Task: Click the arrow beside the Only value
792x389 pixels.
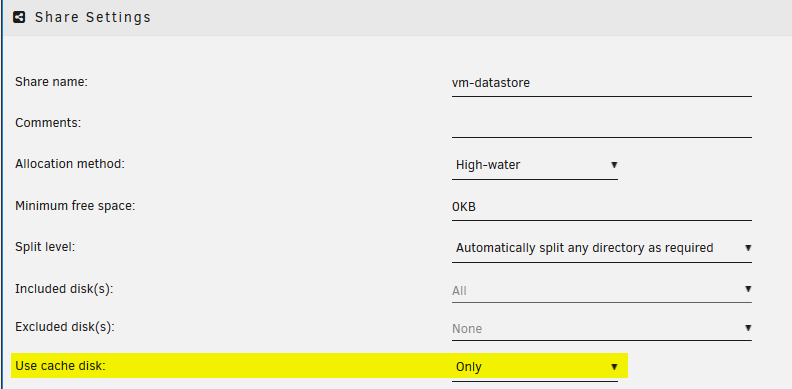Action: [x=614, y=367]
